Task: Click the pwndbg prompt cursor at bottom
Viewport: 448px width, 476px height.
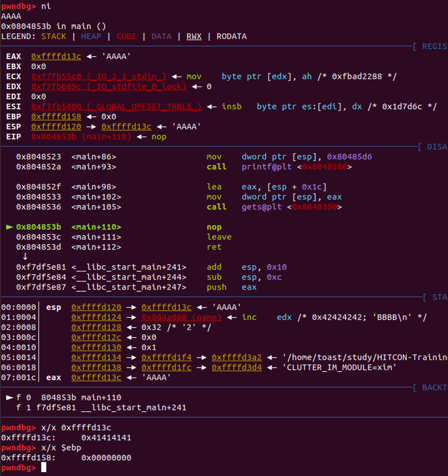Action: [44, 467]
